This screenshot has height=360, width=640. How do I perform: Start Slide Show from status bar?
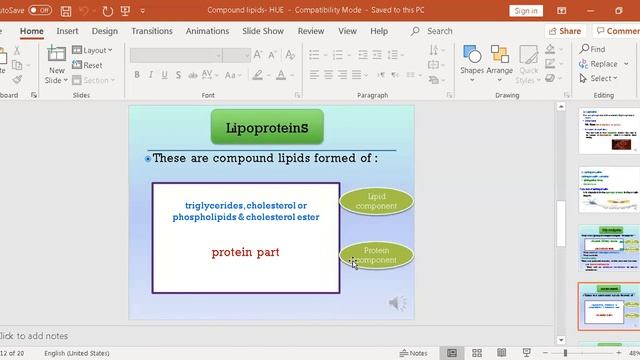527,353
